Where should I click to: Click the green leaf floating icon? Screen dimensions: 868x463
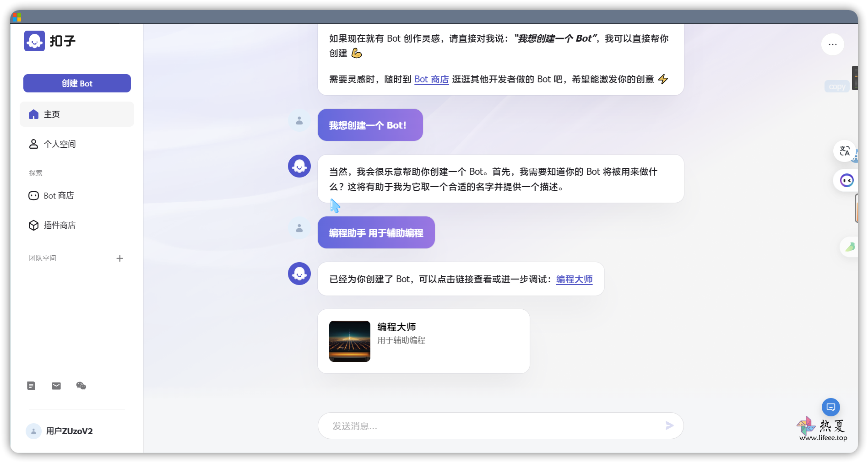(x=850, y=247)
